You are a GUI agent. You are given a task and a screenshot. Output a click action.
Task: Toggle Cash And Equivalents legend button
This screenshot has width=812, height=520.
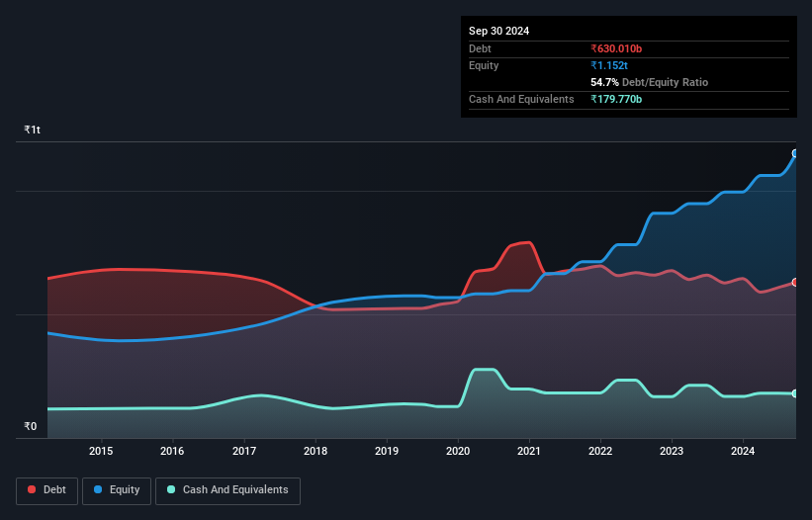coord(227,490)
